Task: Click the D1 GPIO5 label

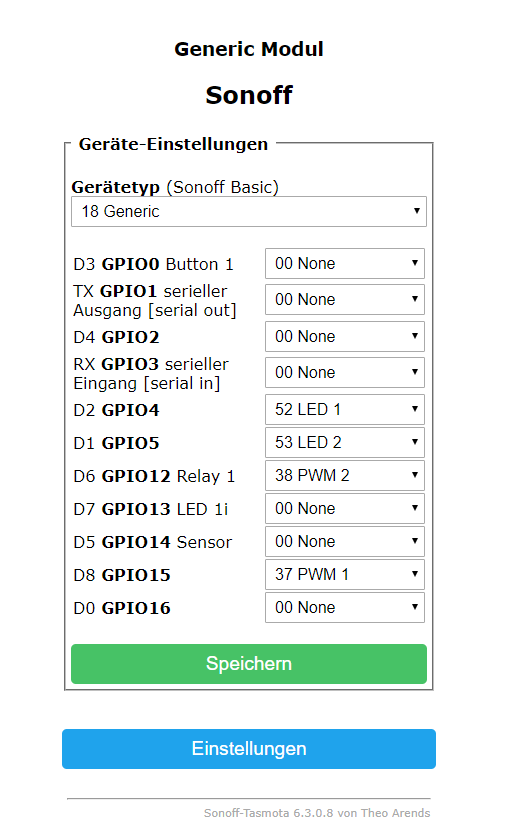Action: (116, 444)
